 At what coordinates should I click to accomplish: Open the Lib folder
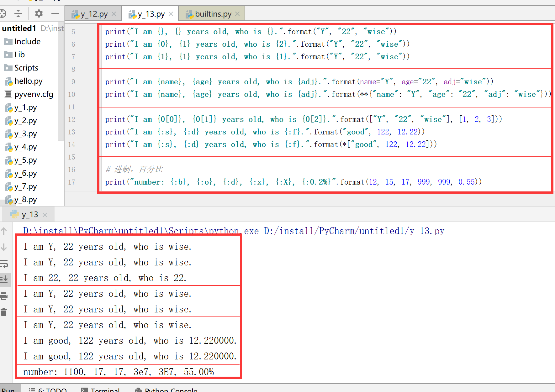click(14, 55)
